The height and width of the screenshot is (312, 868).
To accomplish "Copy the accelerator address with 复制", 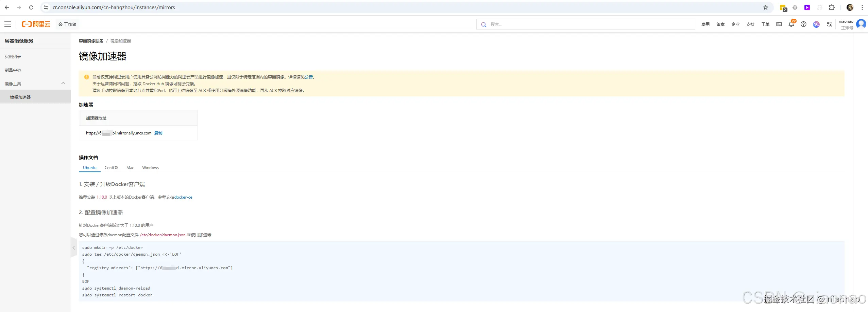I will (x=158, y=133).
